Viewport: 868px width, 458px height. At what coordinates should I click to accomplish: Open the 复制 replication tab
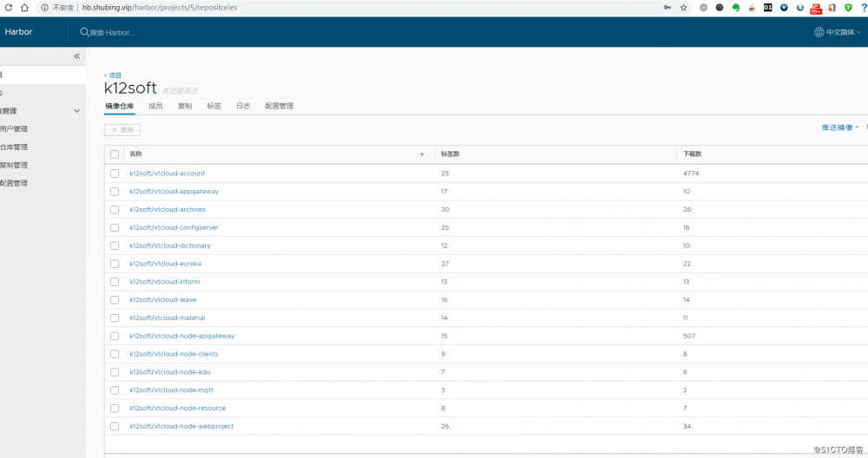185,106
